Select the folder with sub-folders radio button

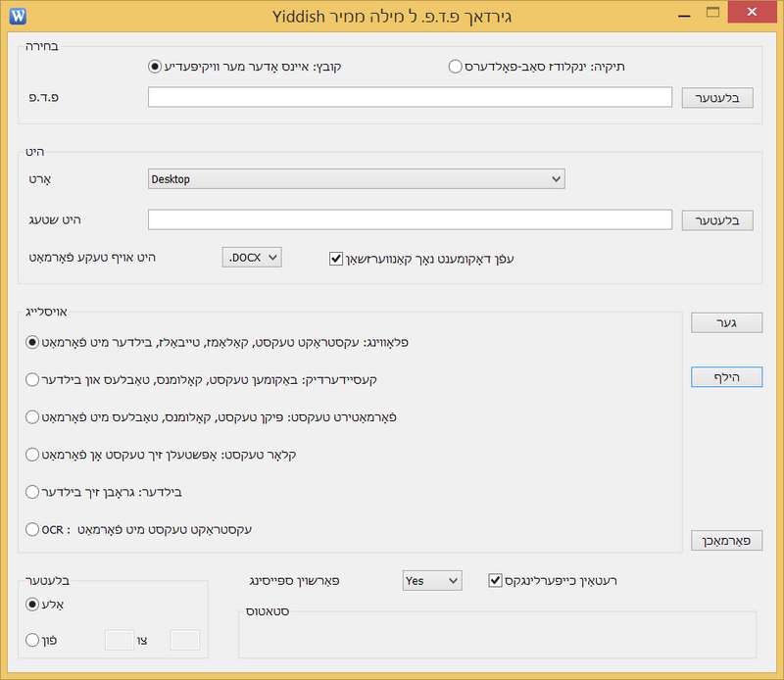(x=455, y=67)
